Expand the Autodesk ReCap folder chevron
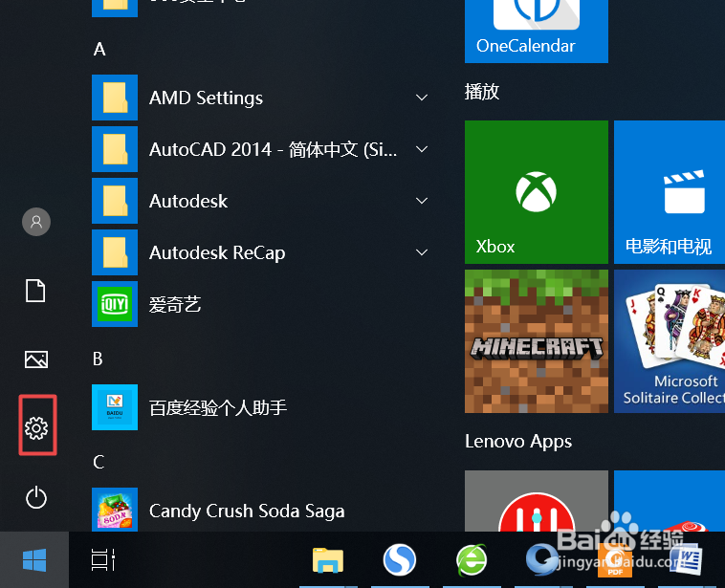Image resolution: width=725 pixels, height=588 pixels. point(422,252)
